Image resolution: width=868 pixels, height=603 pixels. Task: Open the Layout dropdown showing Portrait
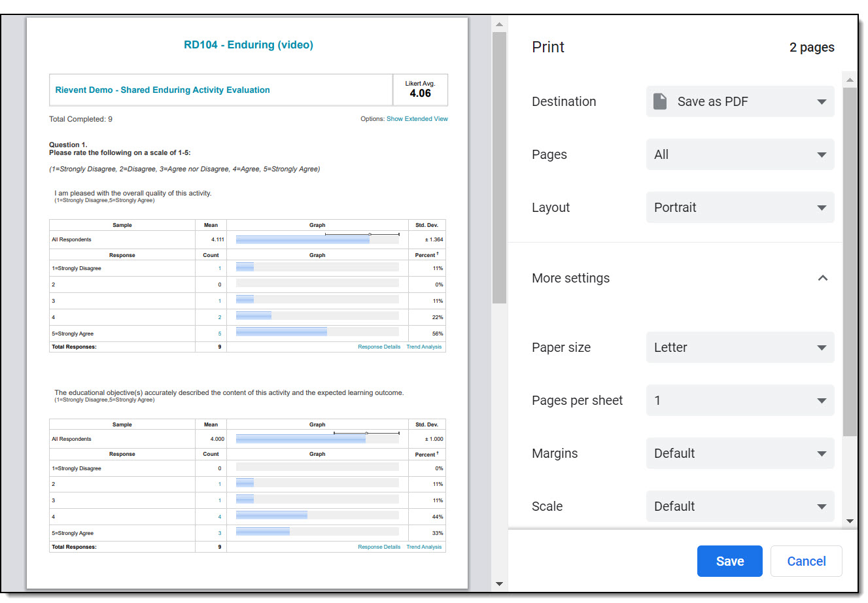click(x=740, y=207)
